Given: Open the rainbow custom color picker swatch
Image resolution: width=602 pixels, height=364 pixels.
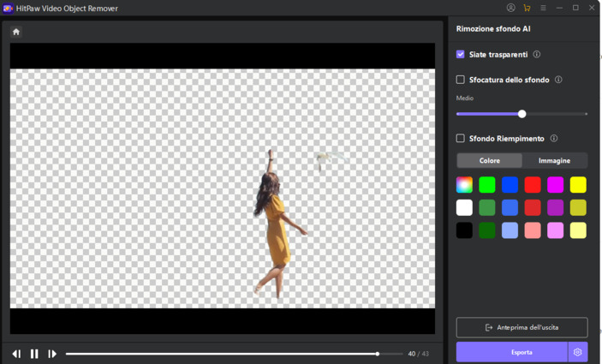Looking at the screenshot, I should click(464, 184).
